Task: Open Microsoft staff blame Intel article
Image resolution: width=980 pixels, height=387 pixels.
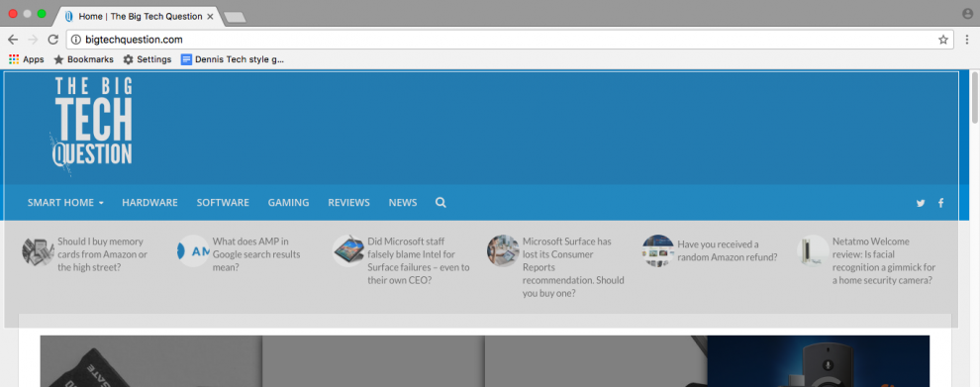Action: [419, 260]
